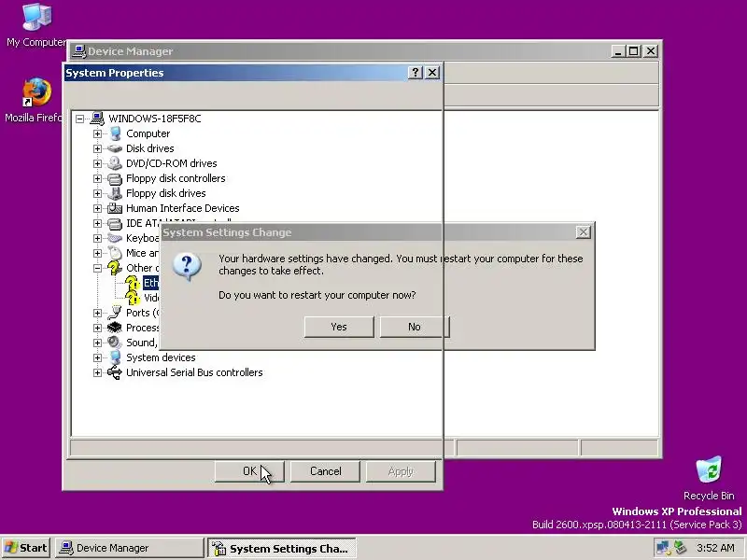Select the unknown Ethernet device icon
This screenshot has width=747, height=560.
[x=133, y=283]
